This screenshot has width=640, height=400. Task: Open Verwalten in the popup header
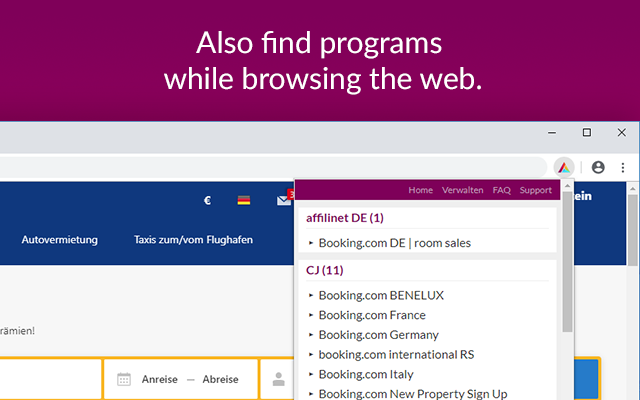pos(462,190)
